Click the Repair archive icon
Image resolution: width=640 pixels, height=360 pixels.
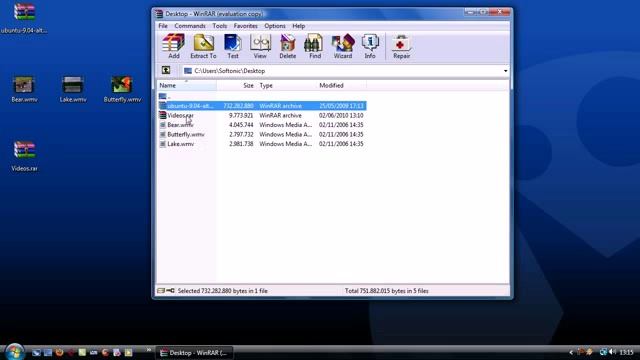pos(401,47)
